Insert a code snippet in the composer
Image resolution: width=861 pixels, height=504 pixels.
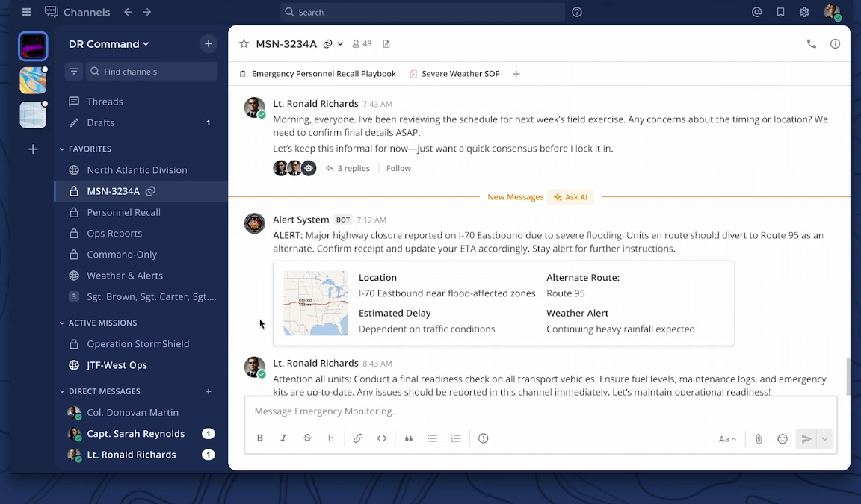382,438
